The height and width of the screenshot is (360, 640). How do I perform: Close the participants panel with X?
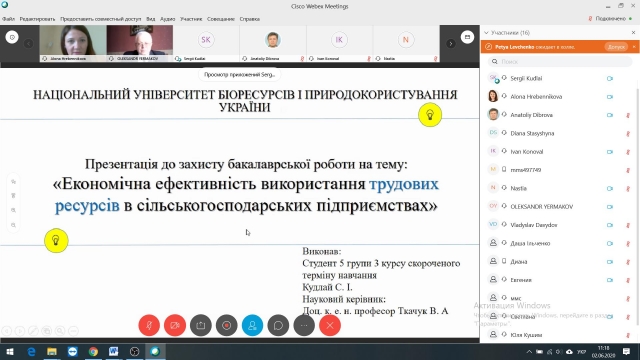tap(633, 33)
